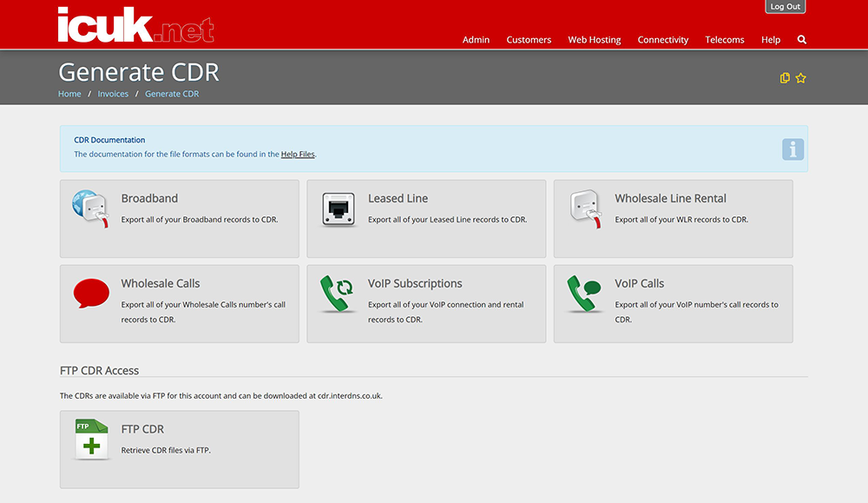The width and height of the screenshot is (868, 503).
Task: Go to Home breadcrumb link
Action: (69, 94)
